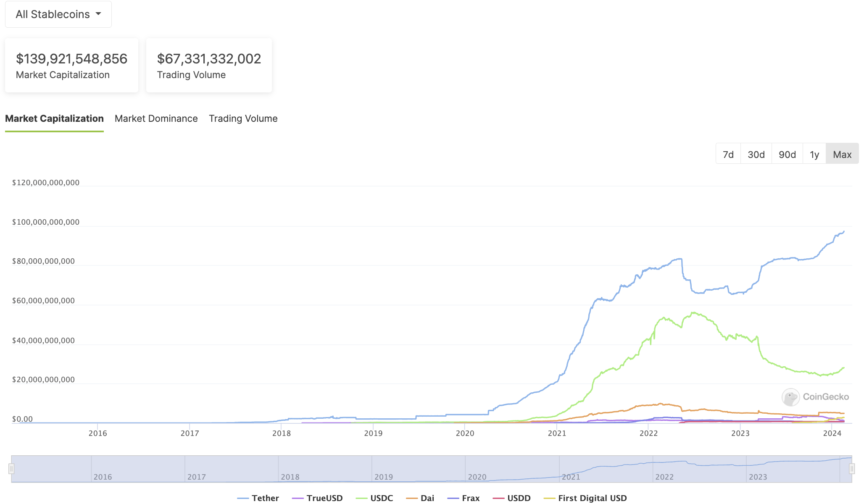The image size is (864, 504).
Task: Switch to the Market Capitalization tab
Action: (54, 119)
